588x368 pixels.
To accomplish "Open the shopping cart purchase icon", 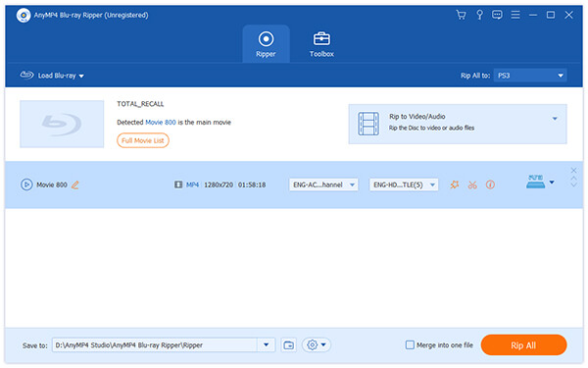I will point(461,15).
